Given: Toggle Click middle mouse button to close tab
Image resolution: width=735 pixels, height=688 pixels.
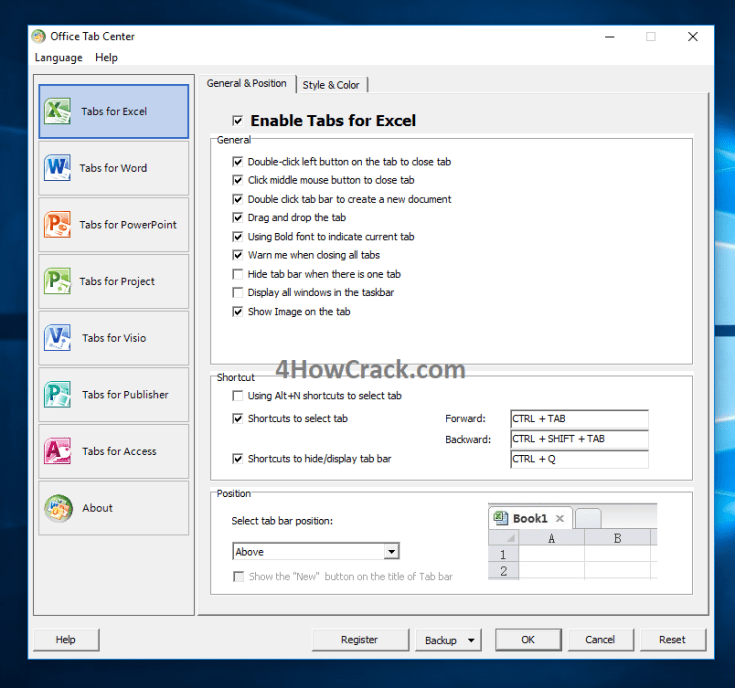Looking at the screenshot, I should coord(238,180).
